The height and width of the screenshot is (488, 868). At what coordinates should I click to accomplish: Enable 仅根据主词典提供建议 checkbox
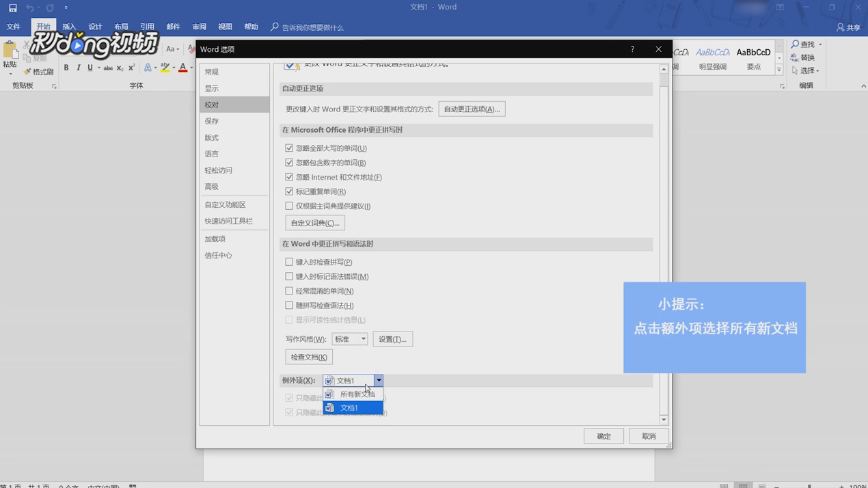tap(289, 206)
